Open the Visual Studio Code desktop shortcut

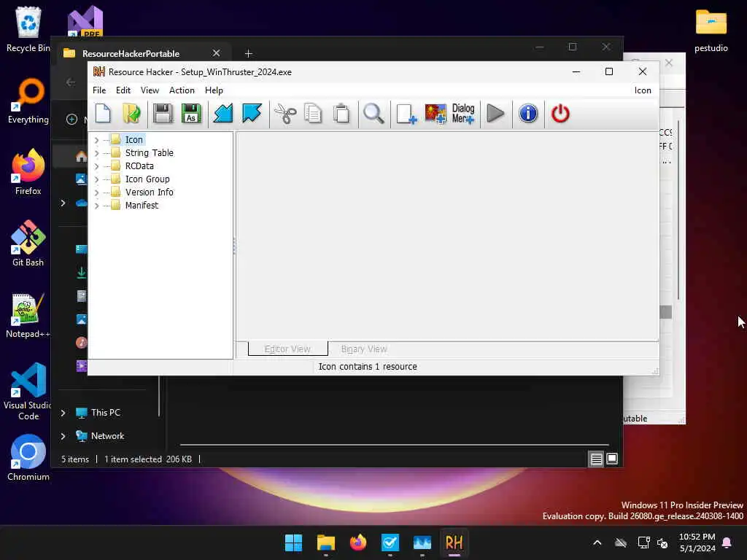pyautogui.click(x=28, y=392)
